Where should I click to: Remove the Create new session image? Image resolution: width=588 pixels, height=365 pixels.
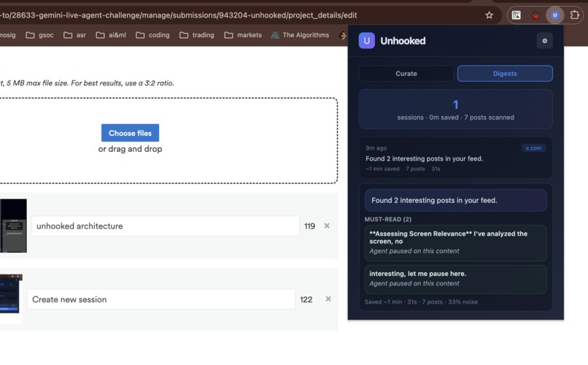pos(328,299)
